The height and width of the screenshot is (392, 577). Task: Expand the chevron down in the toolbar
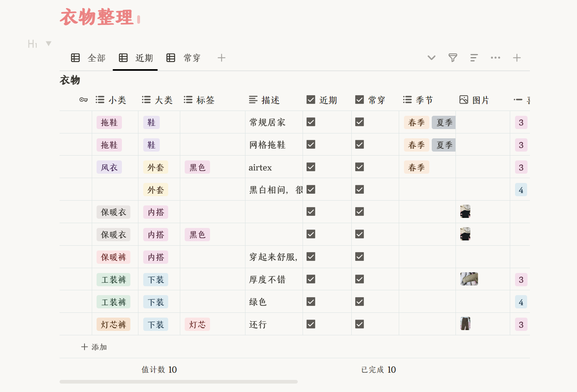431,58
